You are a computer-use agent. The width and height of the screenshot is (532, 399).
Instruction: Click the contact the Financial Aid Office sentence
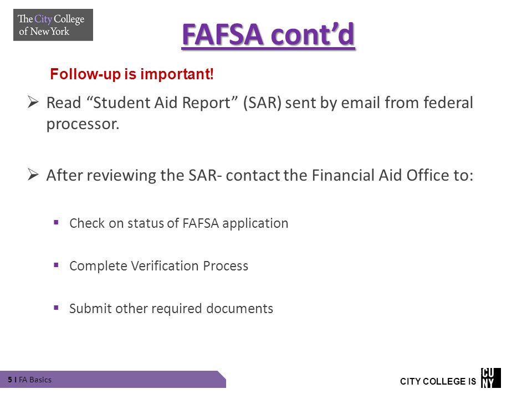click(259, 176)
